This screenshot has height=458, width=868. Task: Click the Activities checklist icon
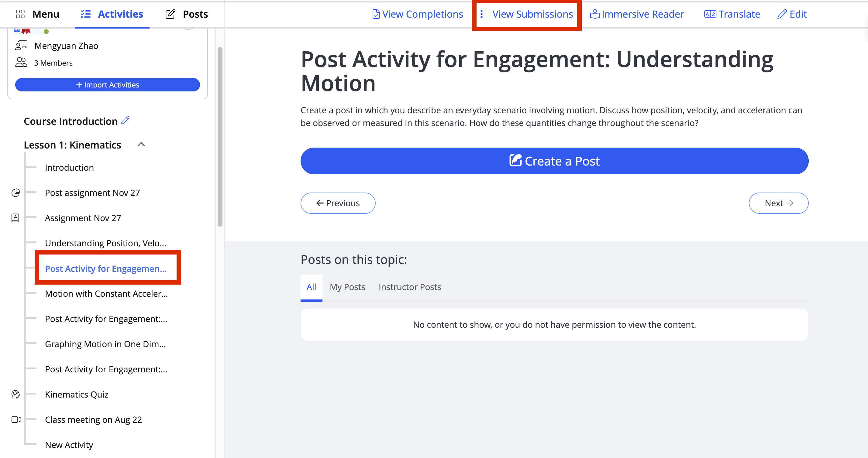click(x=86, y=14)
